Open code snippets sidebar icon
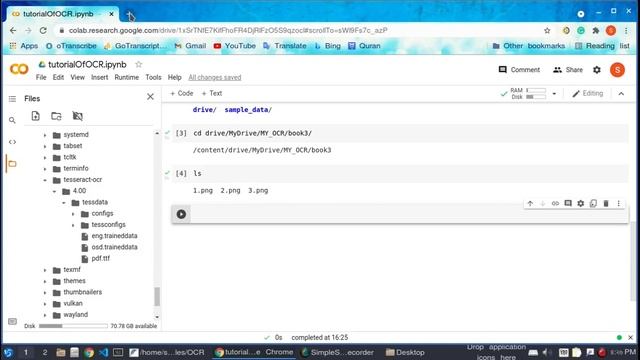 (12, 142)
